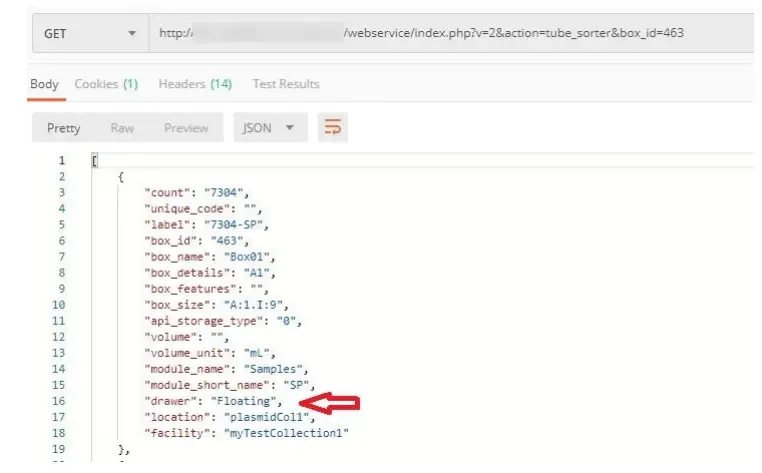Select the Preview view button
The height and width of the screenshot is (473, 762).
pos(186,128)
